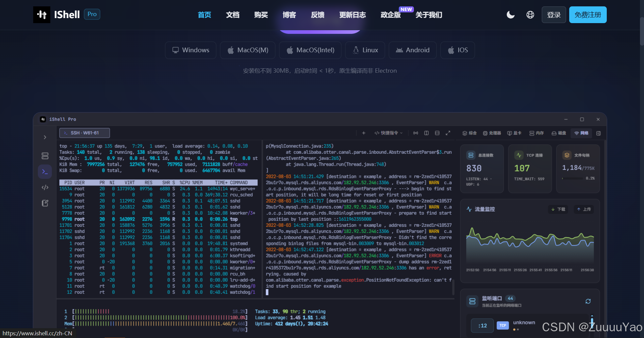Open the 购买 nav item
Screen dimensions: 644x338
click(x=261, y=15)
